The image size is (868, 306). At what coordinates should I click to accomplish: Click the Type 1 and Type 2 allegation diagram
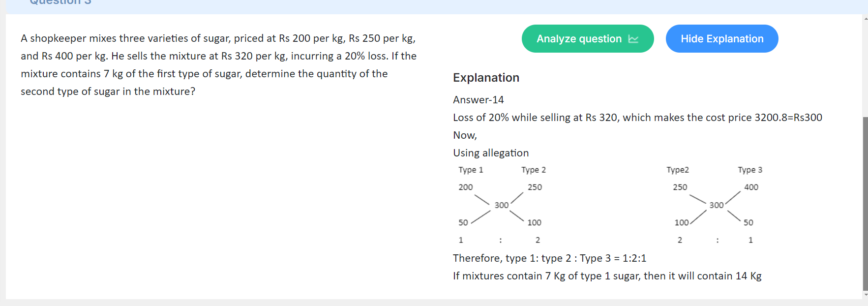click(502, 205)
